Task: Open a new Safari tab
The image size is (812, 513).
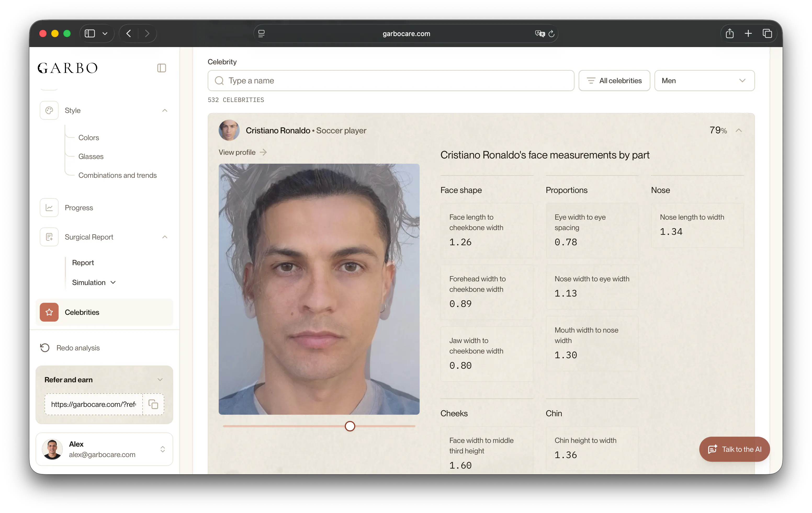Action: tap(748, 33)
